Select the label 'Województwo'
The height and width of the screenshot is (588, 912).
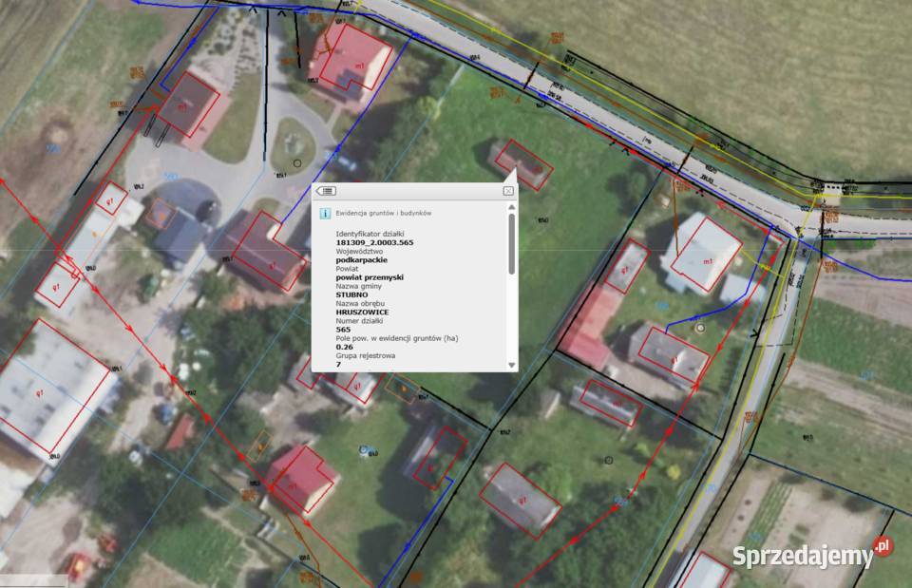359,251
